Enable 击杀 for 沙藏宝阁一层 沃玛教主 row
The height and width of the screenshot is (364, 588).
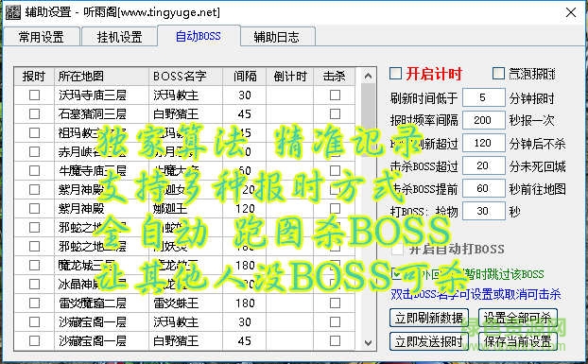tap(336, 322)
